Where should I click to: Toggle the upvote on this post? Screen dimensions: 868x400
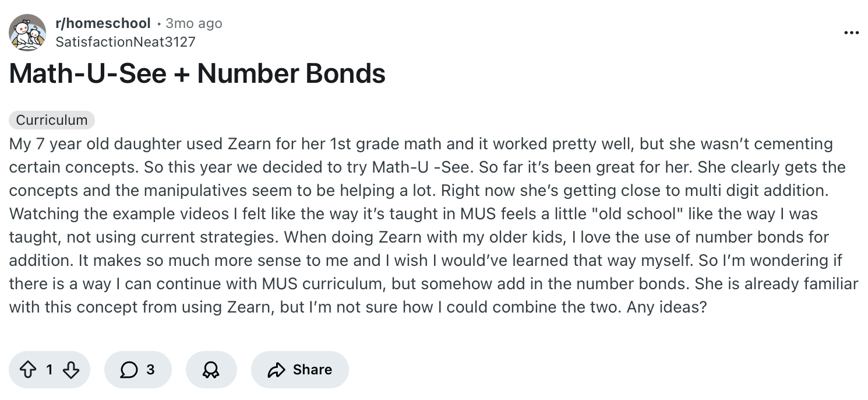[x=27, y=369]
